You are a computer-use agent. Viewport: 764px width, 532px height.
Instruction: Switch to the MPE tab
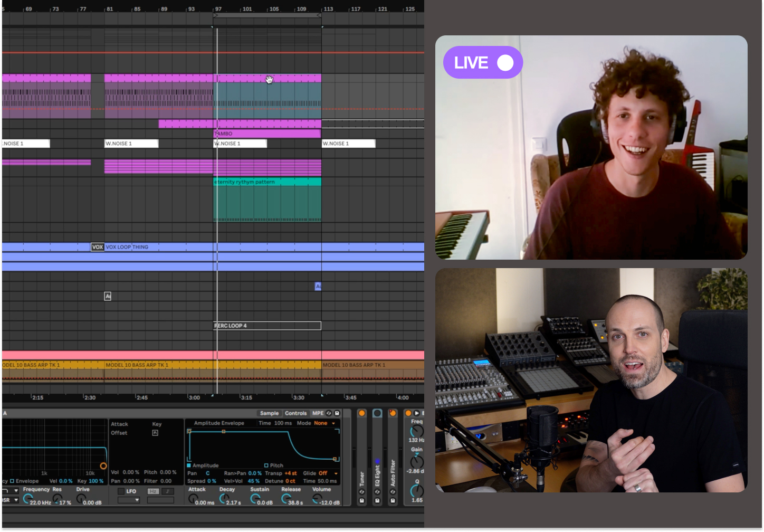(x=318, y=413)
